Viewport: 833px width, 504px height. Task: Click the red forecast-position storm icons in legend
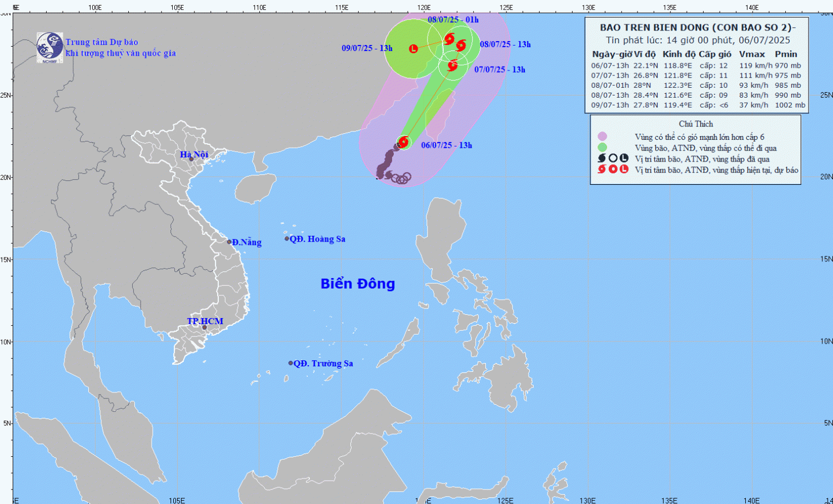coord(613,169)
